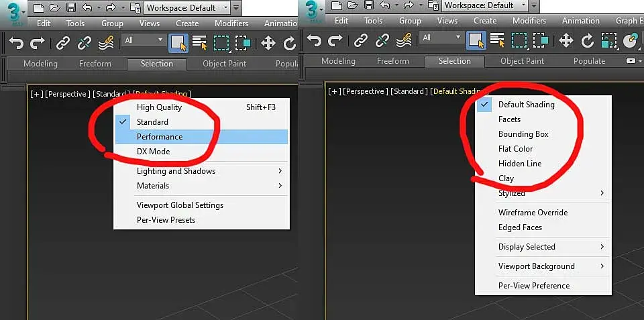The image size is (644, 320).
Task: Click Select Object tool in right toolbar
Action: coord(476,40)
